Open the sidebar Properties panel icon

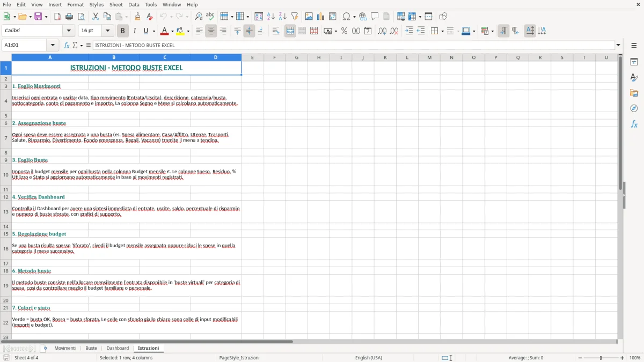tap(634, 62)
